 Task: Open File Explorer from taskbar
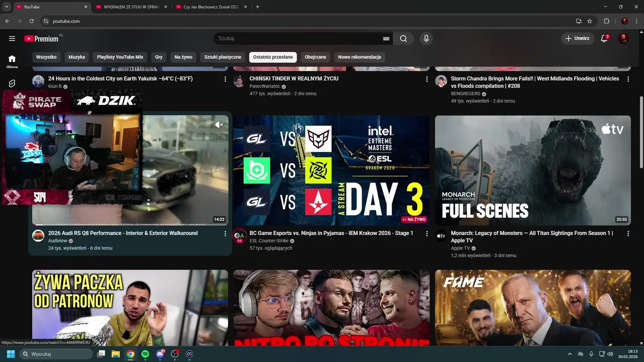coord(115,354)
